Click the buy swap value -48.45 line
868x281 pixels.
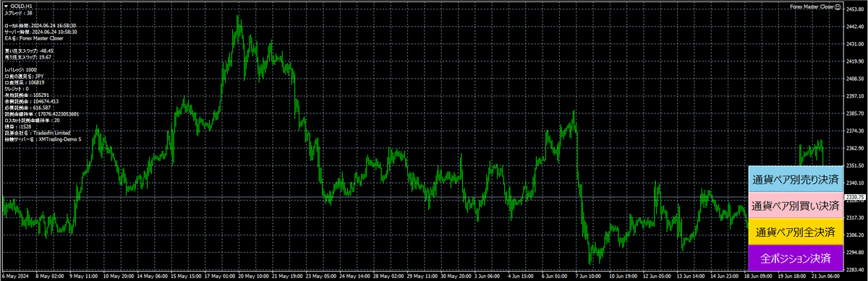click(x=29, y=51)
